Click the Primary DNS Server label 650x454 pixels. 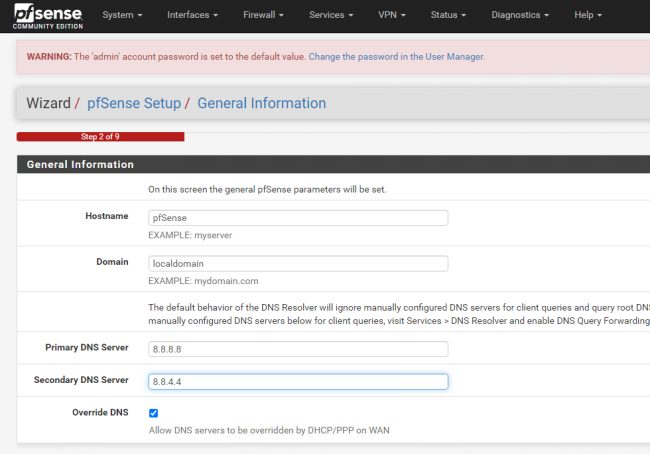[x=87, y=347]
